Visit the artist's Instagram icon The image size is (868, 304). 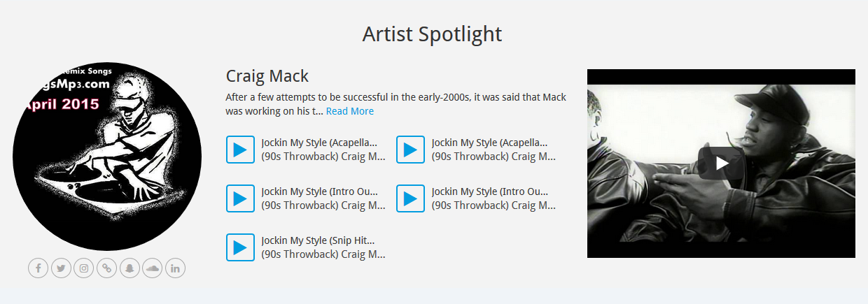click(84, 268)
